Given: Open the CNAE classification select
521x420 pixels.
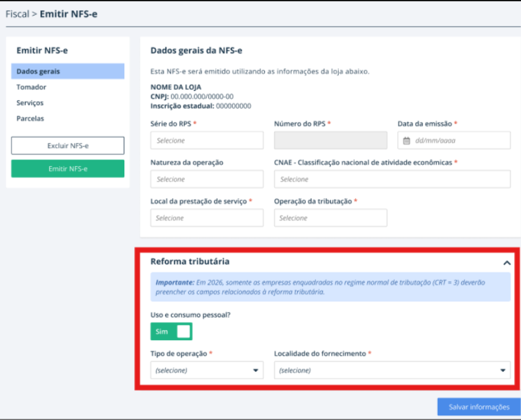Looking at the screenshot, I should (x=393, y=179).
